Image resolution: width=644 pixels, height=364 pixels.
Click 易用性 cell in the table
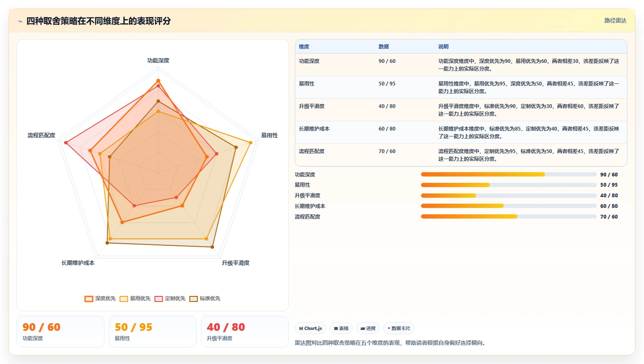pyautogui.click(x=307, y=84)
